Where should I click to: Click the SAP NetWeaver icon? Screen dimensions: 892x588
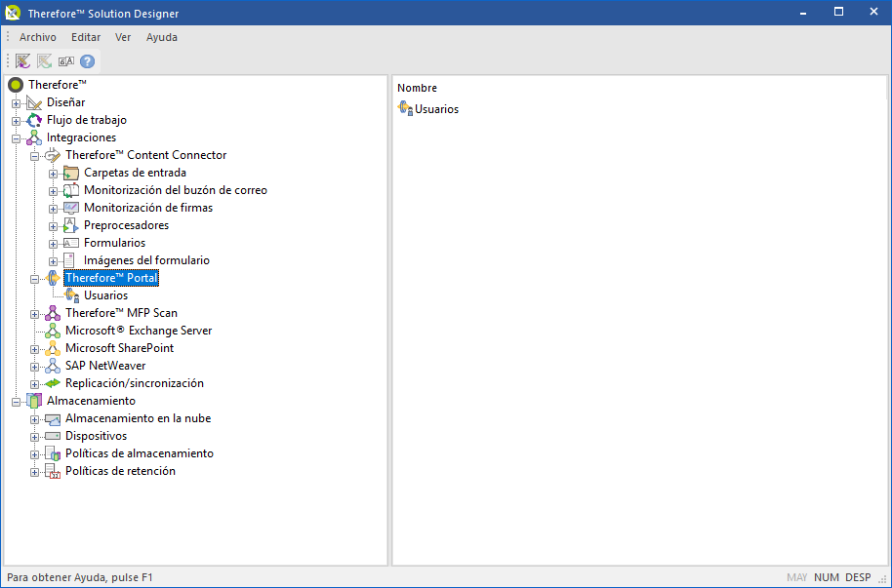[x=53, y=367]
